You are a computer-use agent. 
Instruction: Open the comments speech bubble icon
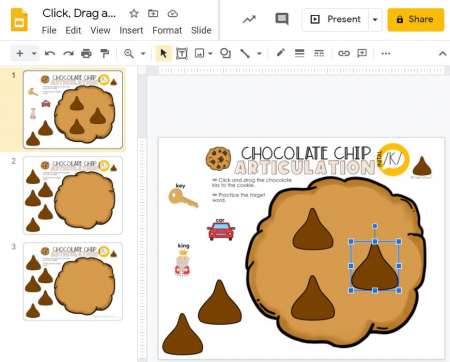pyautogui.click(x=282, y=19)
